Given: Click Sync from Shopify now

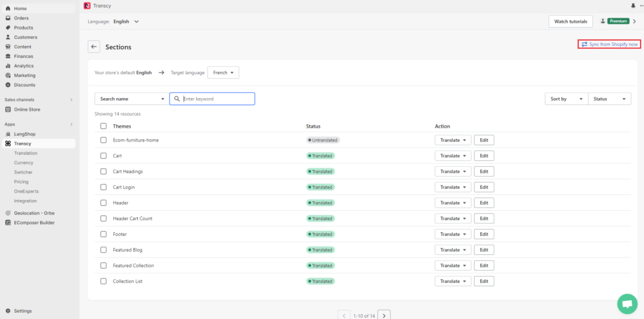Looking at the screenshot, I should (609, 44).
